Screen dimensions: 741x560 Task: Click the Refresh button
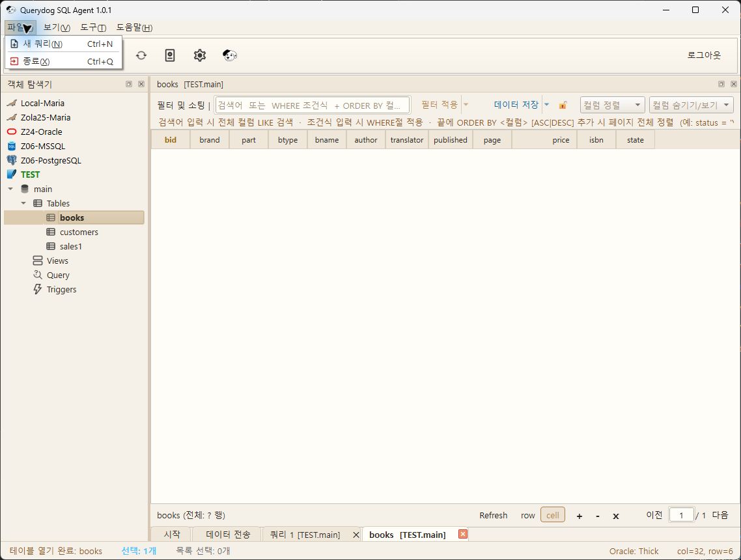tap(494, 516)
